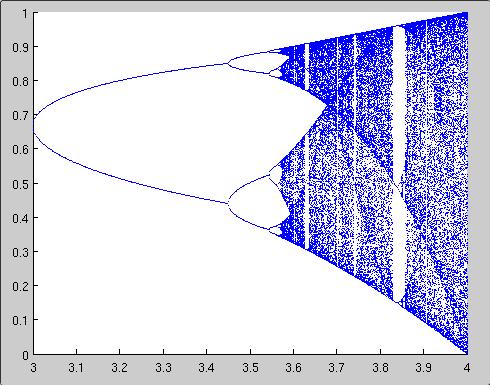The height and width of the screenshot is (385, 490).
Task: Click the y-axis tick label 0.3
Action: [21, 252]
